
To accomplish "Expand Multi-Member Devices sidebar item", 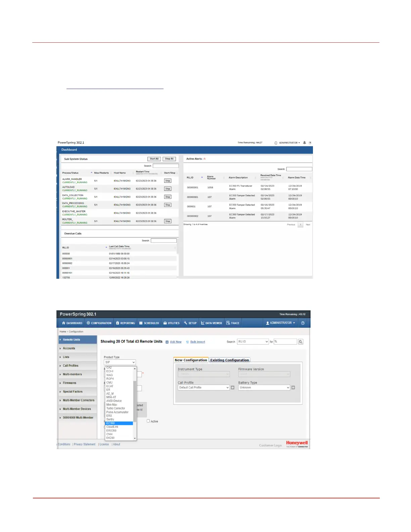I will pyautogui.click(x=78, y=409).
